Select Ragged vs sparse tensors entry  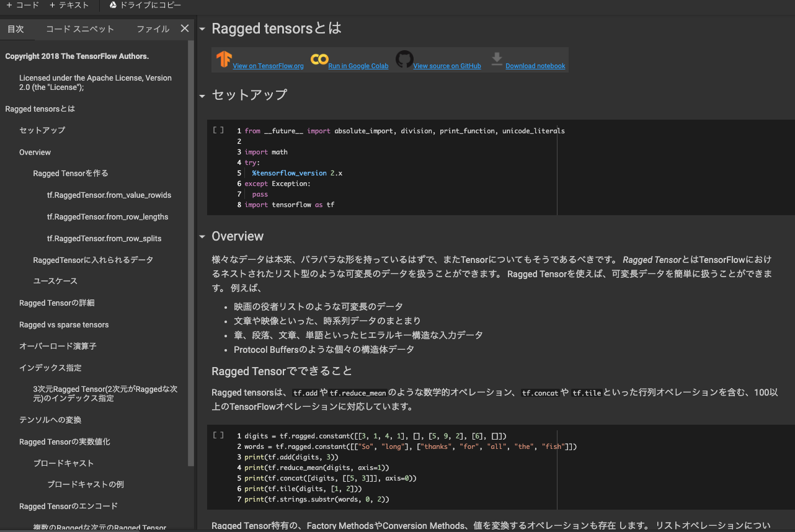pos(64,325)
